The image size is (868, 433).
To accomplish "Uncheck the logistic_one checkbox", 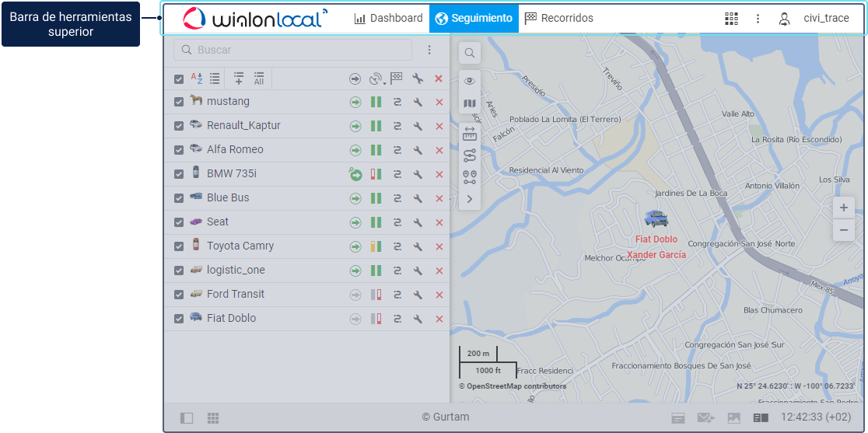I will point(178,271).
